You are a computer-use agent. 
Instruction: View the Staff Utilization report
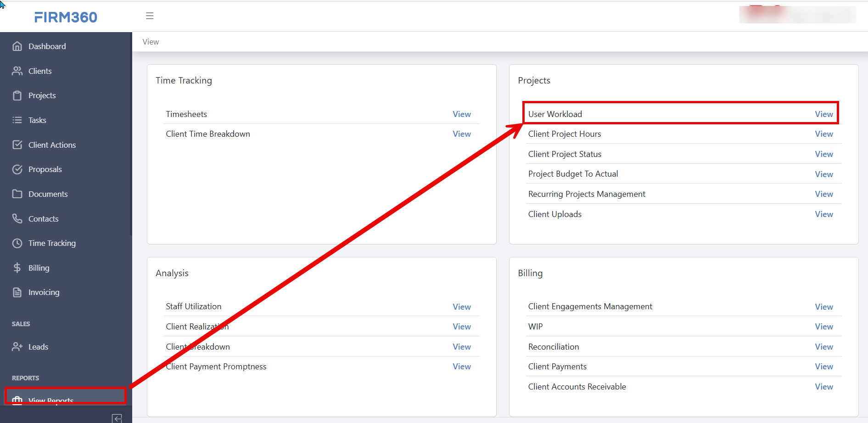(461, 307)
